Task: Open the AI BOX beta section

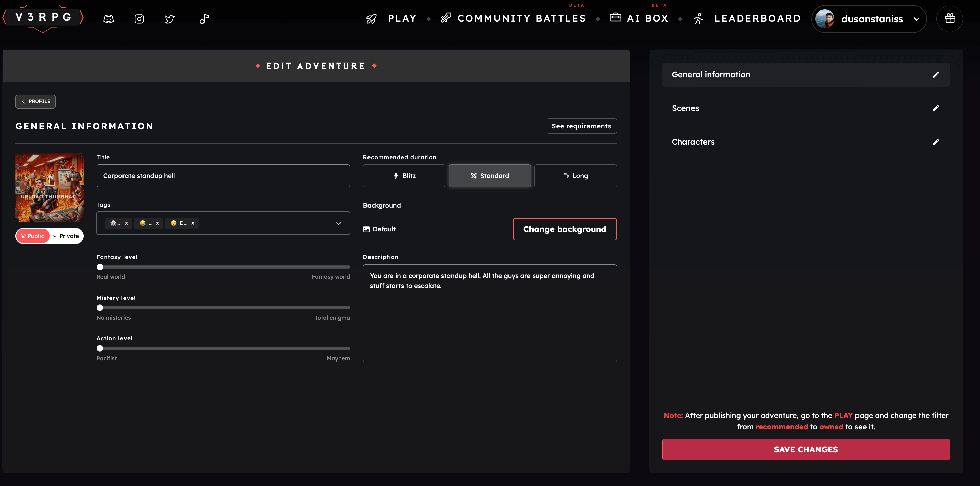Action: click(x=640, y=18)
